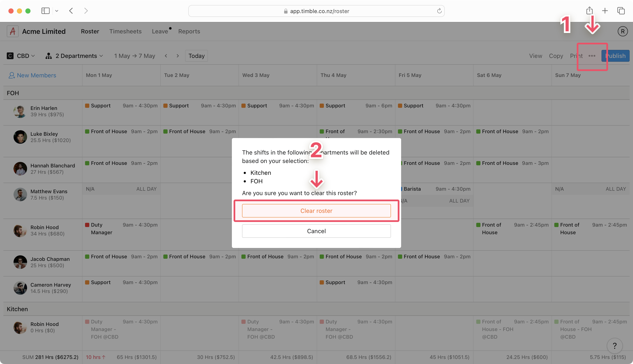Show Safari's tab overview icon
The image size is (633, 364).
621,11
